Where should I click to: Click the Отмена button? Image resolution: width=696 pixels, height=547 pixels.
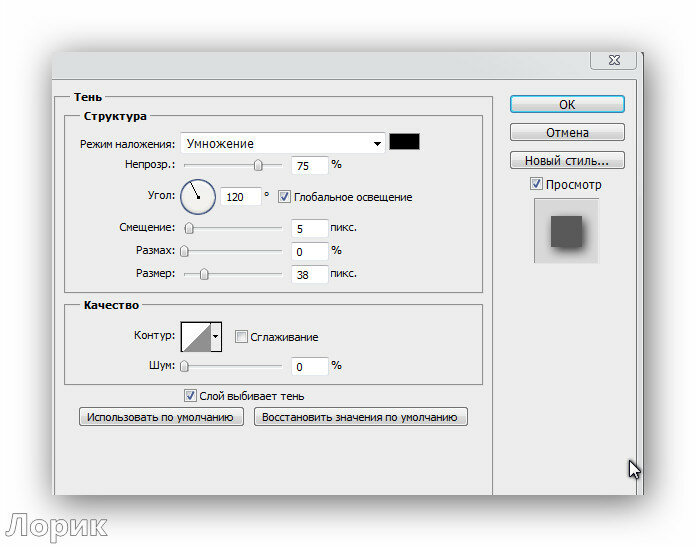pyautogui.click(x=567, y=132)
